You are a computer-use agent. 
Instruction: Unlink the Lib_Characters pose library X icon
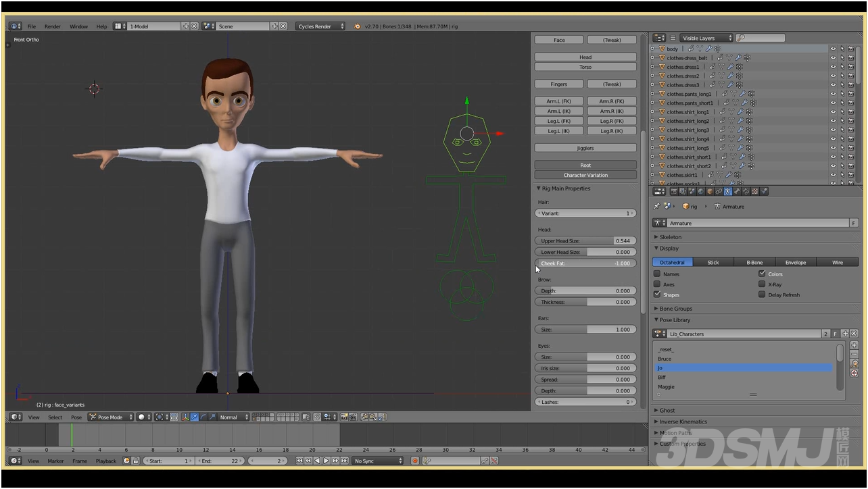[x=854, y=334]
